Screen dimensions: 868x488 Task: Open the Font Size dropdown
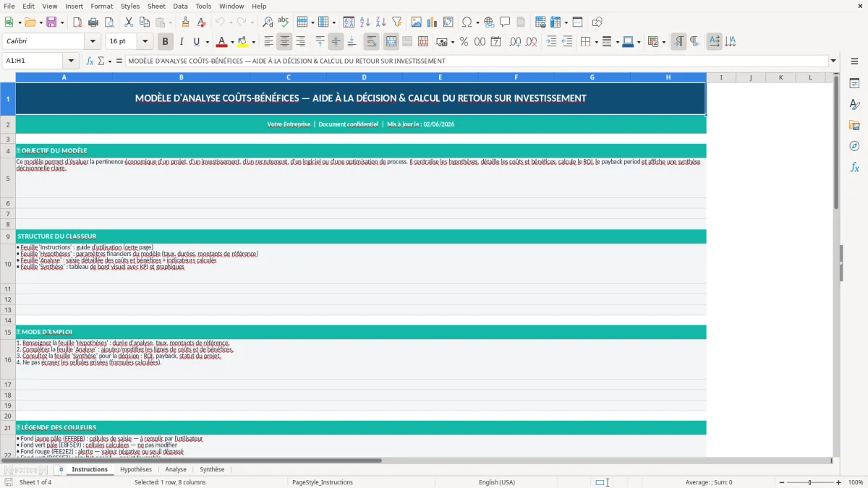pyautogui.click(x=145, y=41)
